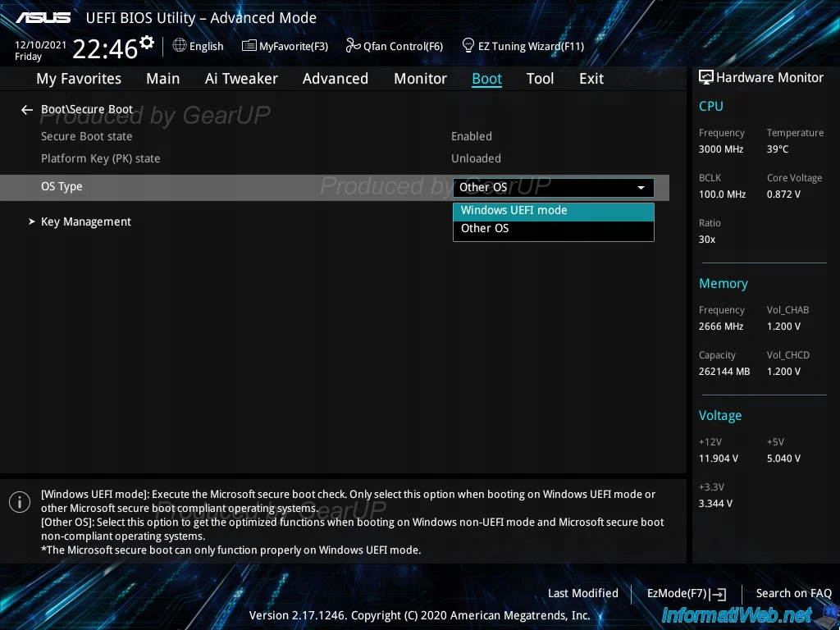Image resolution: width=840 pixels, height=630 pixels.
Task: Click the CPU temperature value 39°C
Action: pyautogui.click(x=778, y=149)
